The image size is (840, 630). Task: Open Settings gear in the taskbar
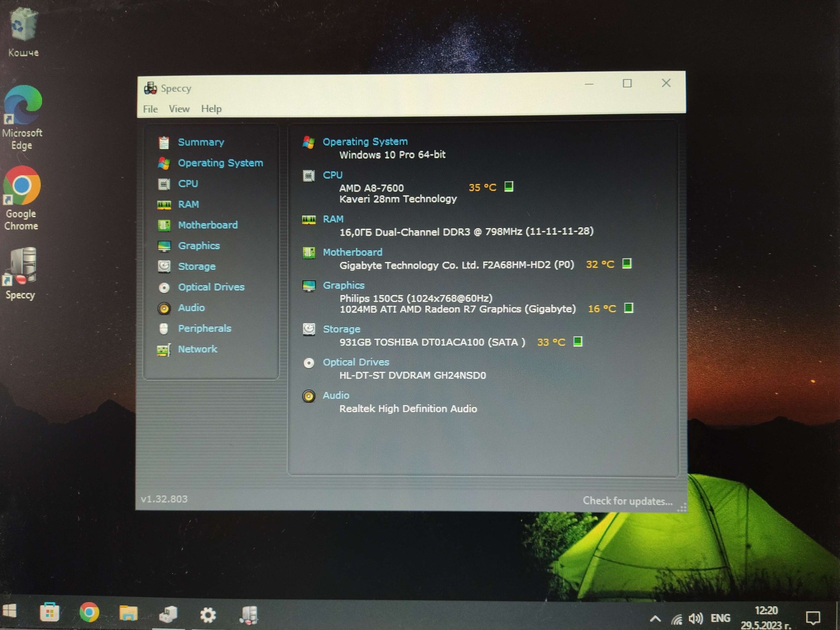click(x=208, y=615)
